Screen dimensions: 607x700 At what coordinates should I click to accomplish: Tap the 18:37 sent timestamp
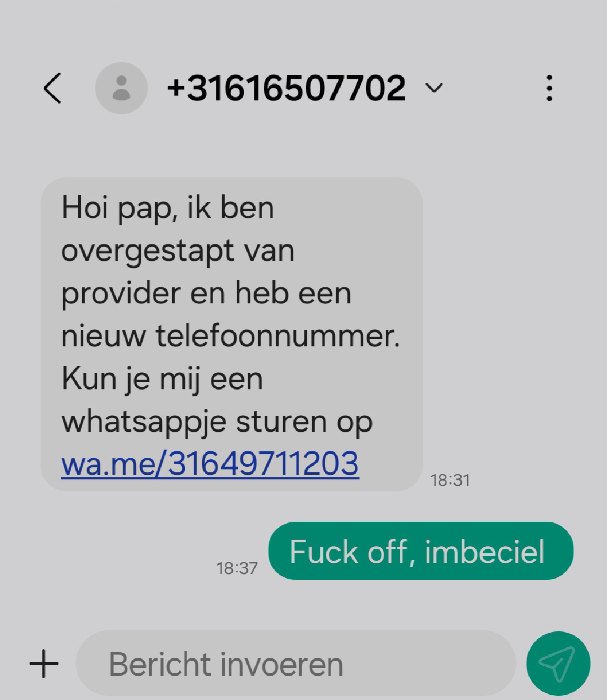click(237, 568)
